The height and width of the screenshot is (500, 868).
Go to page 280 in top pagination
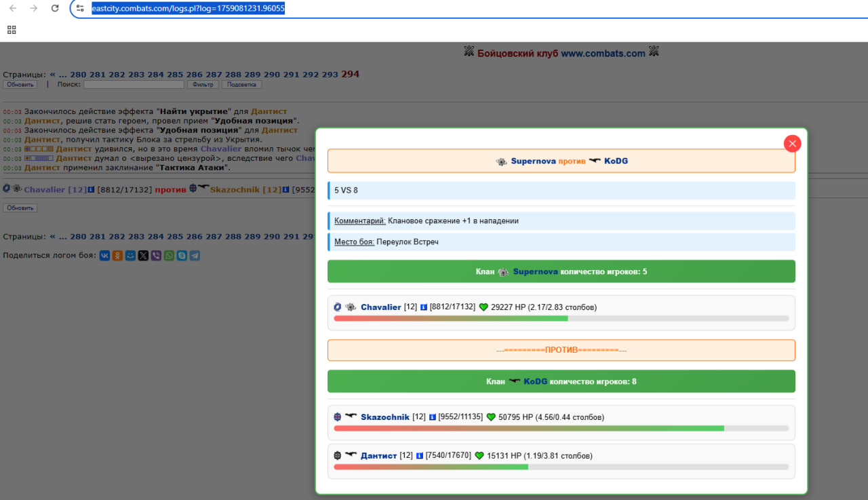pos(78,75)
